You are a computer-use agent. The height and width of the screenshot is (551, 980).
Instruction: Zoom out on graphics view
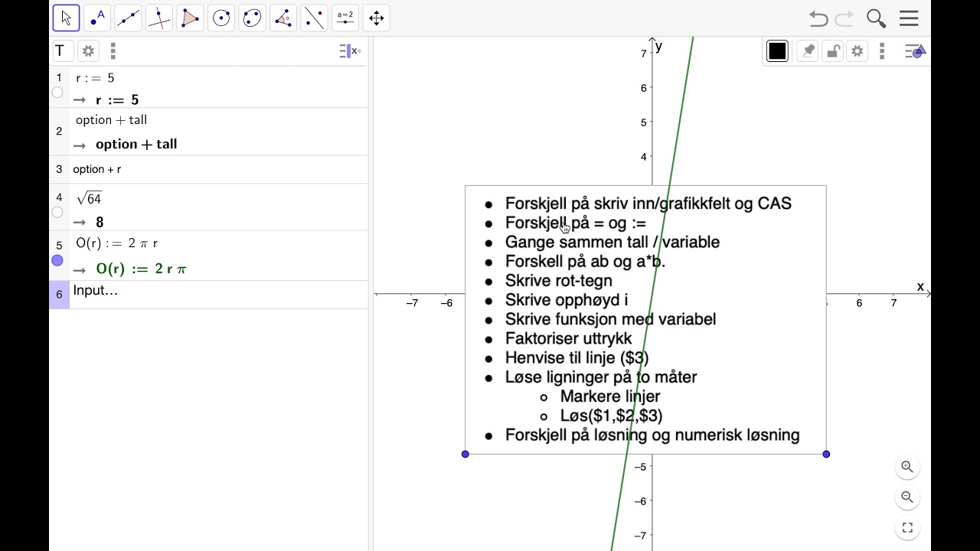(x=907, y=497)
